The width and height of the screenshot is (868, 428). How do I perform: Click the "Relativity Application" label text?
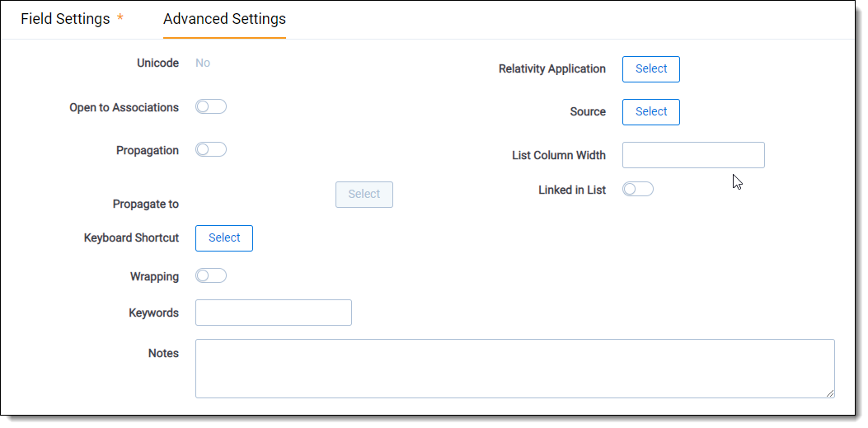(551, 69)
